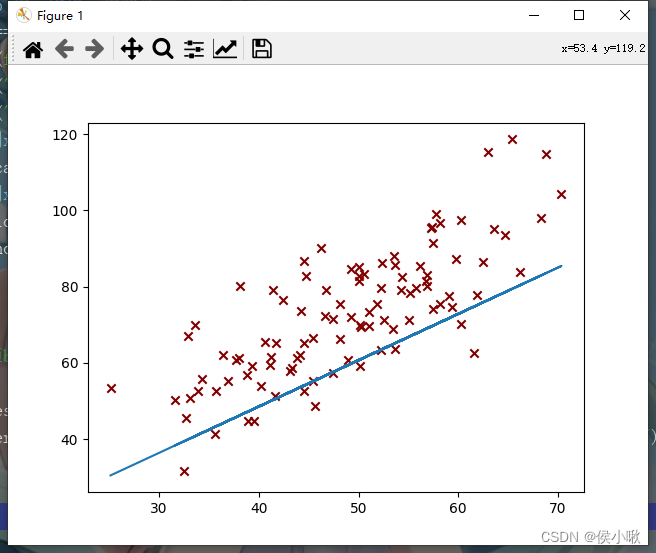This screenshot has height=553, width=656.
Task: Activate the Zoom to rectangle magnifier
Action: (163, 49)
